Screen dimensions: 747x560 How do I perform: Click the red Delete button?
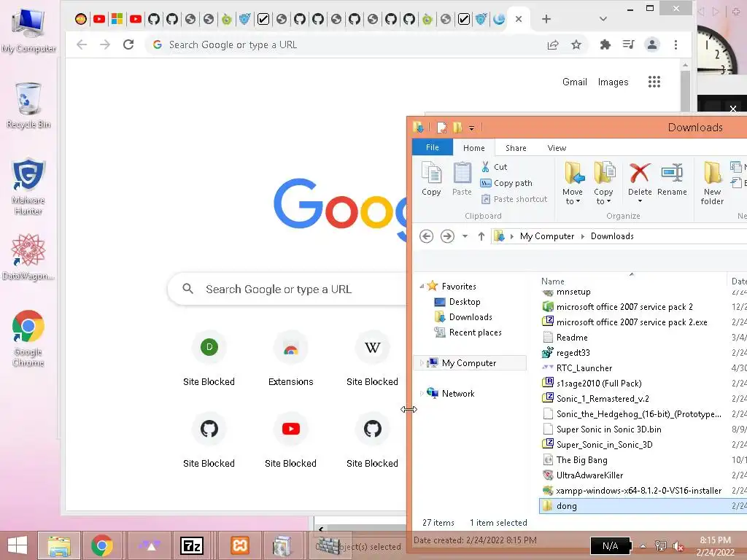[640, 174]
